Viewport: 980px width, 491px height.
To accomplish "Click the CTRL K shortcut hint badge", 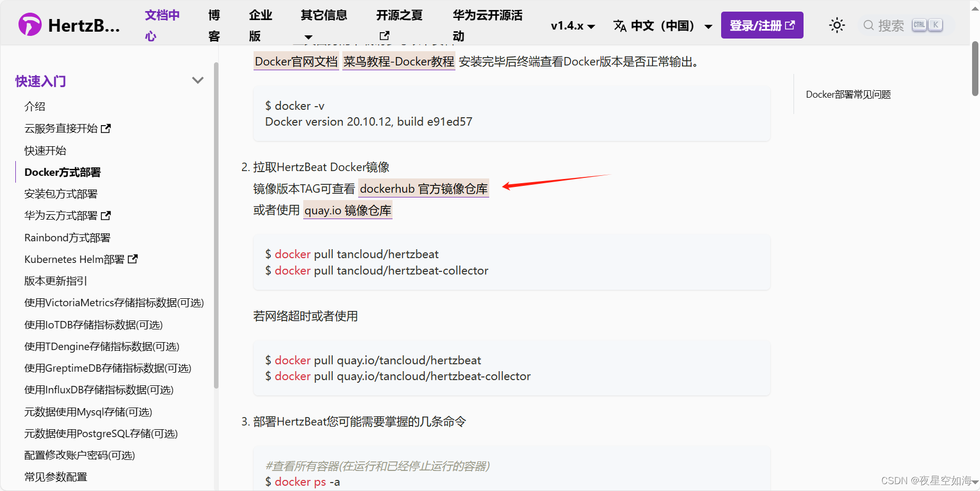I will tap(926, 24).
